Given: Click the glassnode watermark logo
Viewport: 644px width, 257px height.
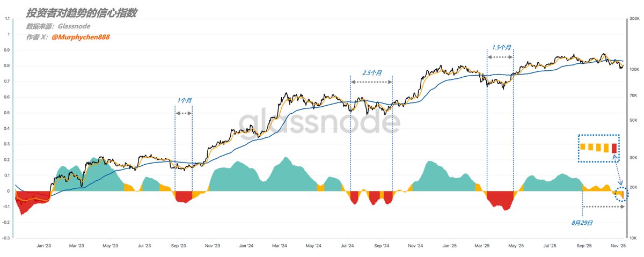Looking at the screenshot, I should pos(319,124).
